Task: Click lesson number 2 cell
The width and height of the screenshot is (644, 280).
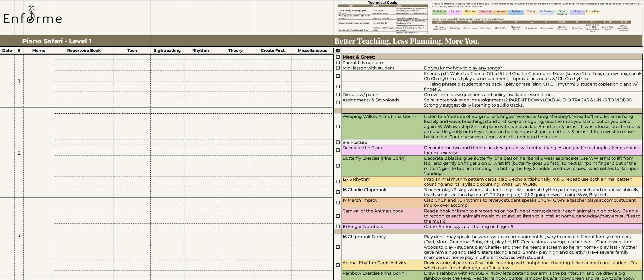Action: pos(19,153)
